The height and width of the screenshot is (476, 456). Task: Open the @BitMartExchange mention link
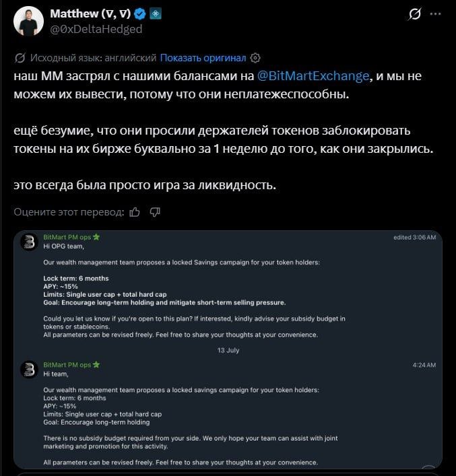coord(313,76)
